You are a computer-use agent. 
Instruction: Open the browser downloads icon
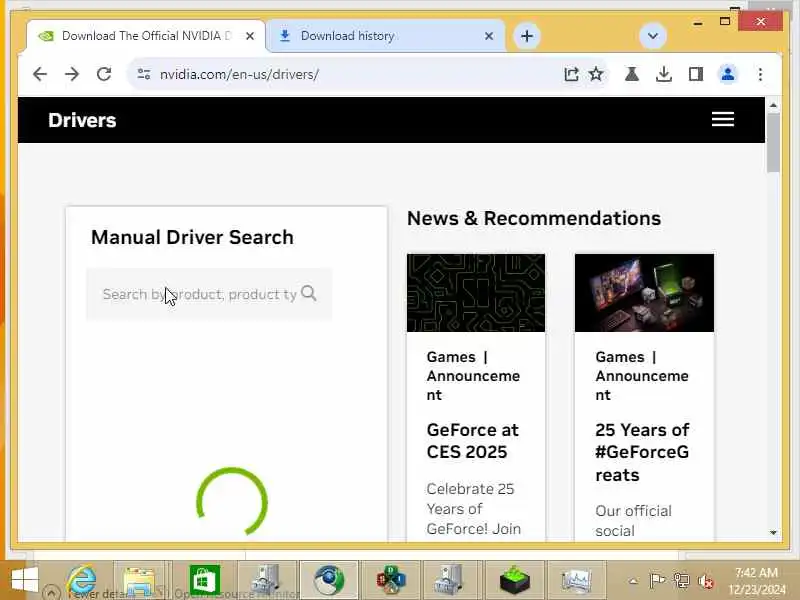[x=664, y=74]
